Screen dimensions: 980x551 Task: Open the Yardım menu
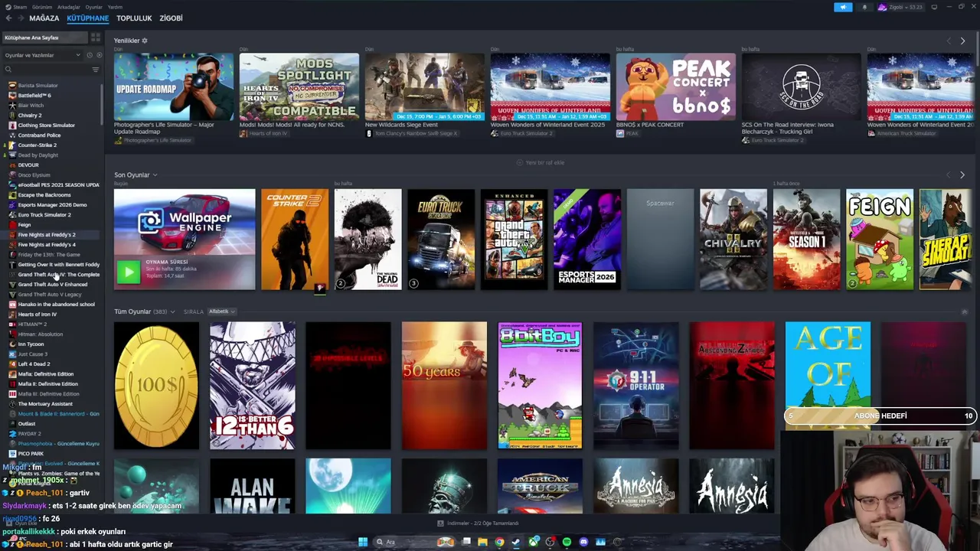pyautogui.click(x=115, y=7)
